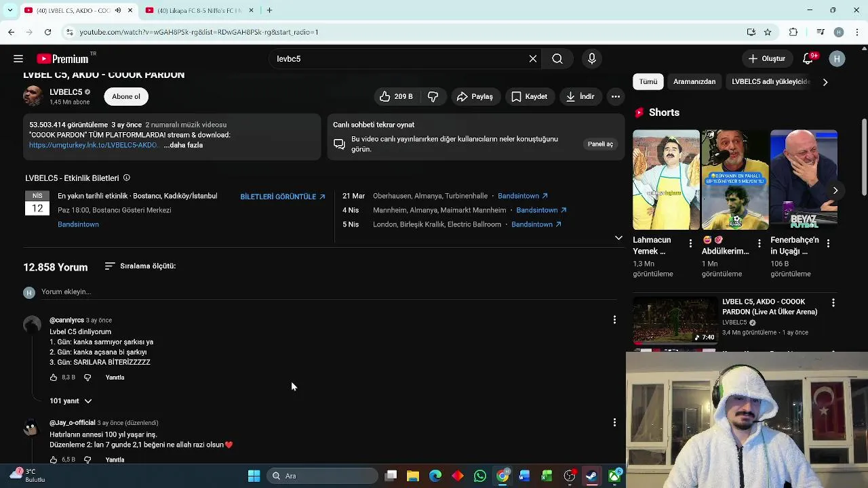The width and height of the screenshot is (868, 488).
Task: Open notifications bell
Action: coord(808,59)
